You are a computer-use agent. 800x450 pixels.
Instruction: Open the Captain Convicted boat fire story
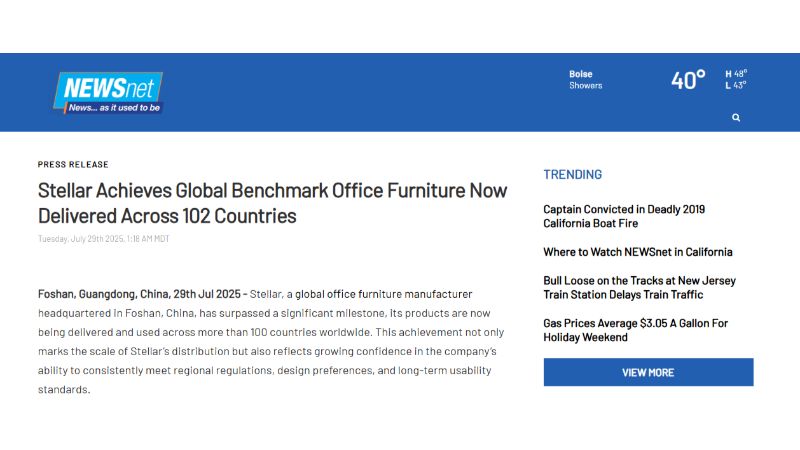[624, 216]
